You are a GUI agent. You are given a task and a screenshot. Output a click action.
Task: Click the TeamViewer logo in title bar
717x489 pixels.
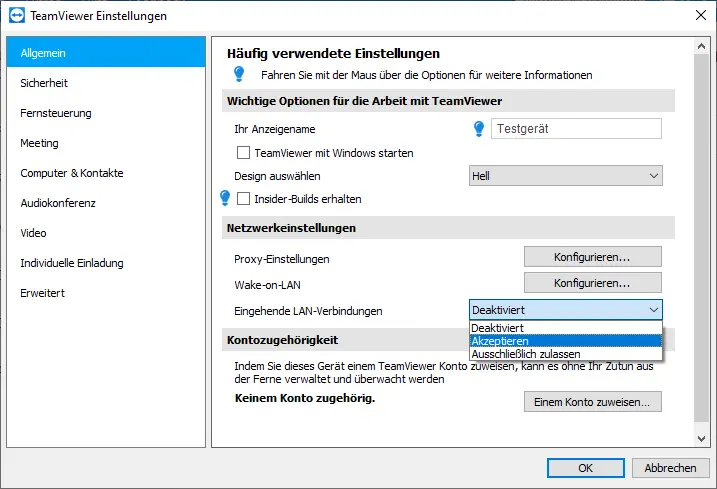(x=17, y=16)
